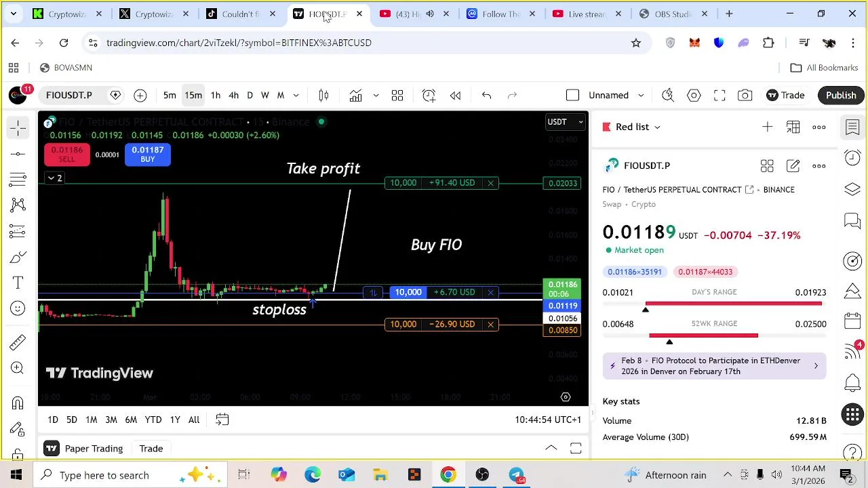Open the Red list watchlist dropdown
The height and width of the screenshot is (488, 868).
631,127
